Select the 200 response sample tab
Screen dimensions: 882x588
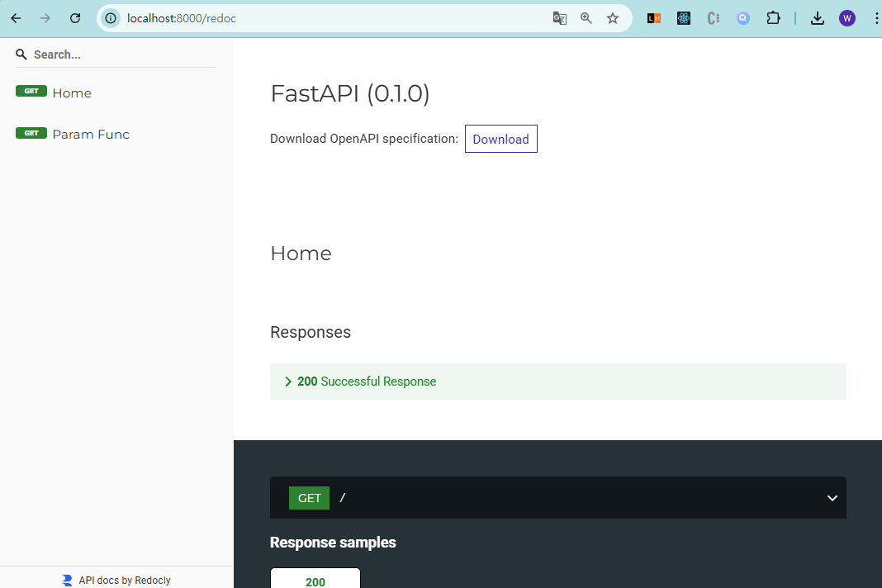pyautogui.click(x=315, y=580)
